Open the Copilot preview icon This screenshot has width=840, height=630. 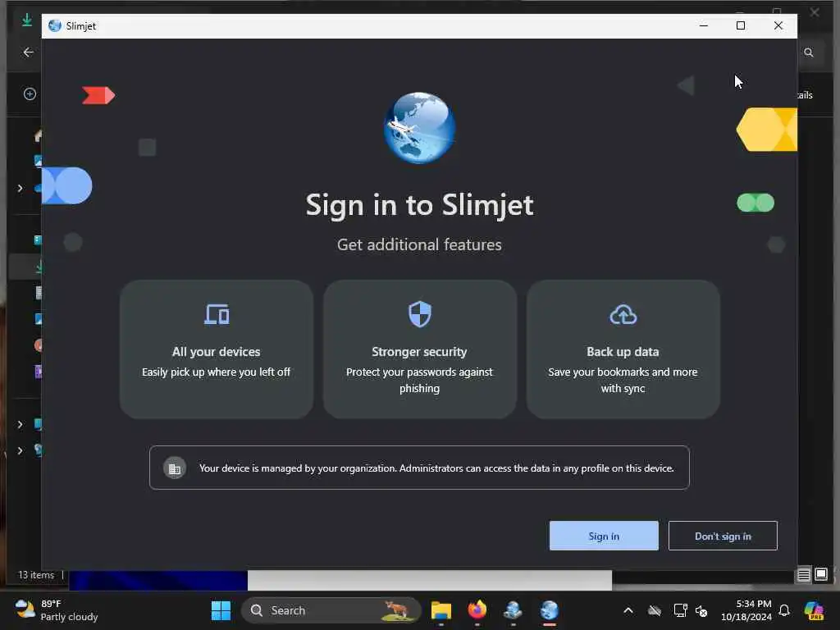(x=815, y=610)
